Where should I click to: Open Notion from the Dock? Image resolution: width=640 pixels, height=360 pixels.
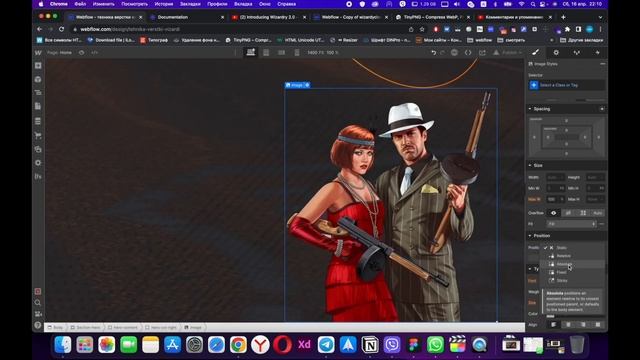[x=370, y=345]
